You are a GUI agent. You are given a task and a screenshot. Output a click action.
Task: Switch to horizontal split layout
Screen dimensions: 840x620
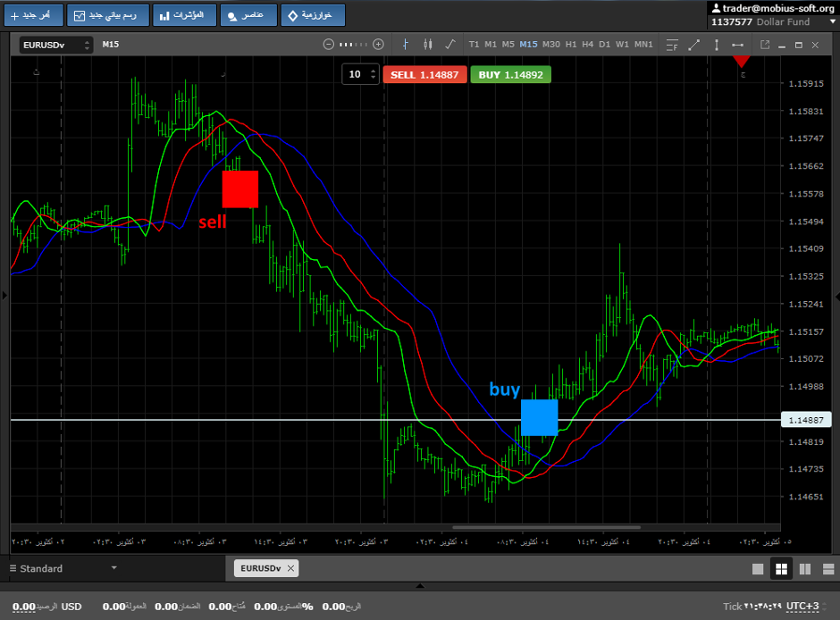pyautogui.click(x=828, y=568)
